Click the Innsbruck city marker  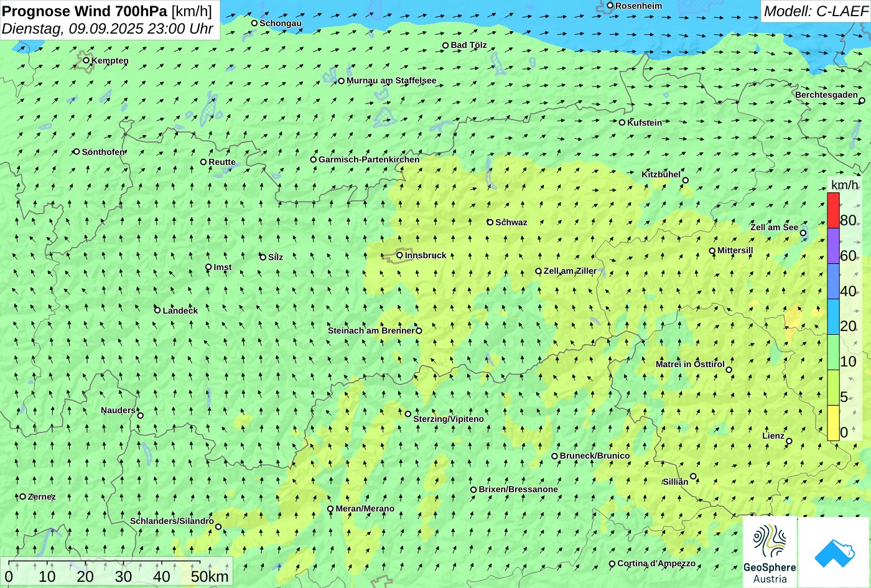(400, 255)
